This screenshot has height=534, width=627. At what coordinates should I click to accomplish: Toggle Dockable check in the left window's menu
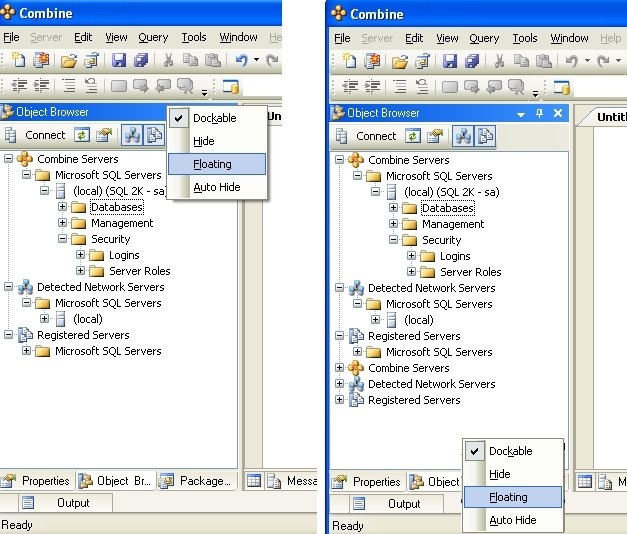pos(214,118)
